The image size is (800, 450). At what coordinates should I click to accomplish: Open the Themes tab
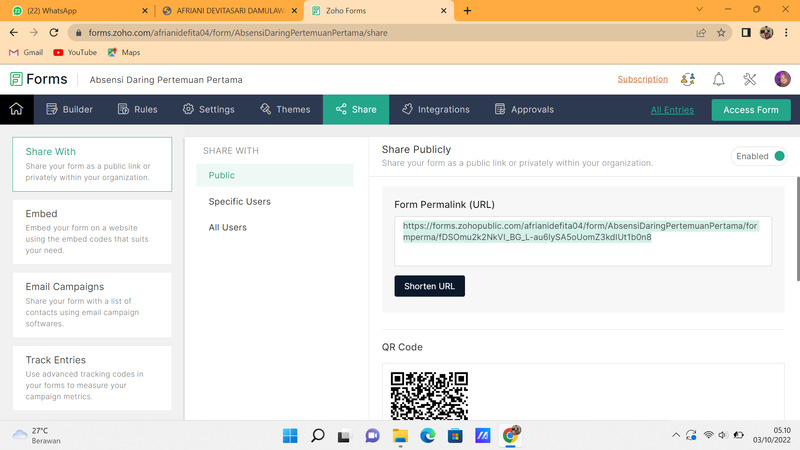click(x=285, y=109)
